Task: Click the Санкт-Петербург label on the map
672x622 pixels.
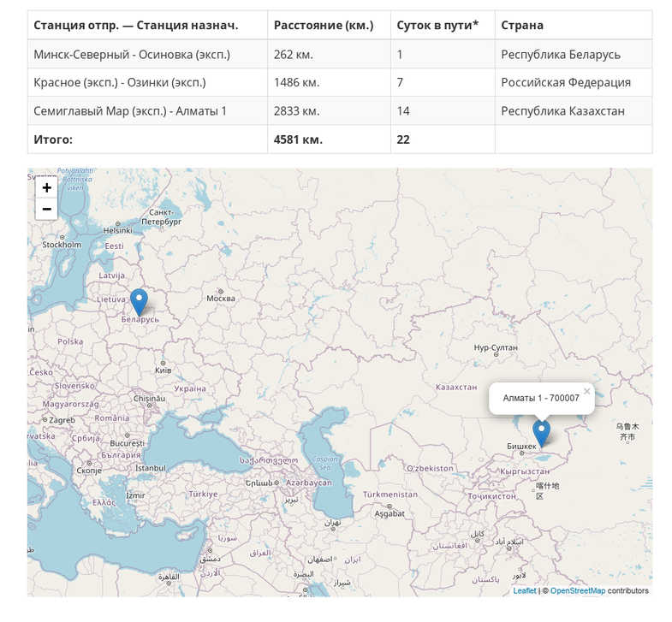Action: (161, 217)
